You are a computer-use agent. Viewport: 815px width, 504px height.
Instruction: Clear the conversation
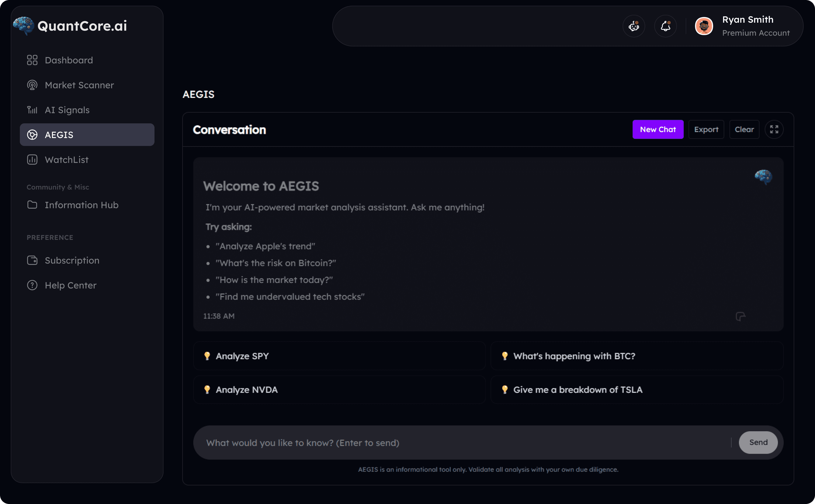pyautogui.click(x=744, y=129)
